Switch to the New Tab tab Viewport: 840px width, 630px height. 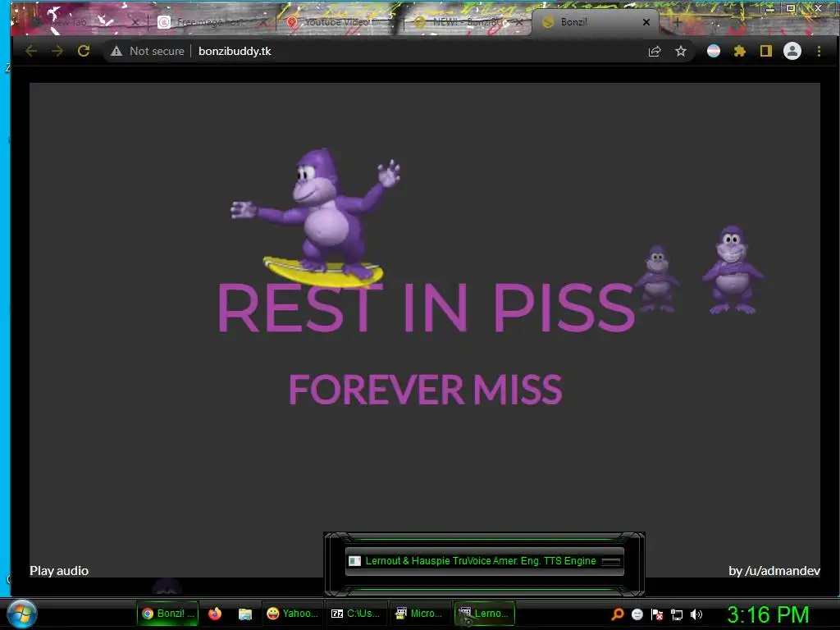pyautogui.click(x=80, y=22)
